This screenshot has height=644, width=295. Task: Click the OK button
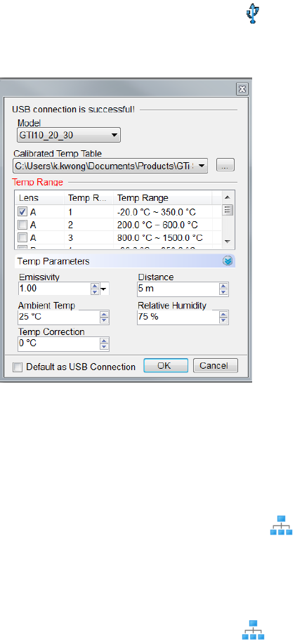coord(166,365)
